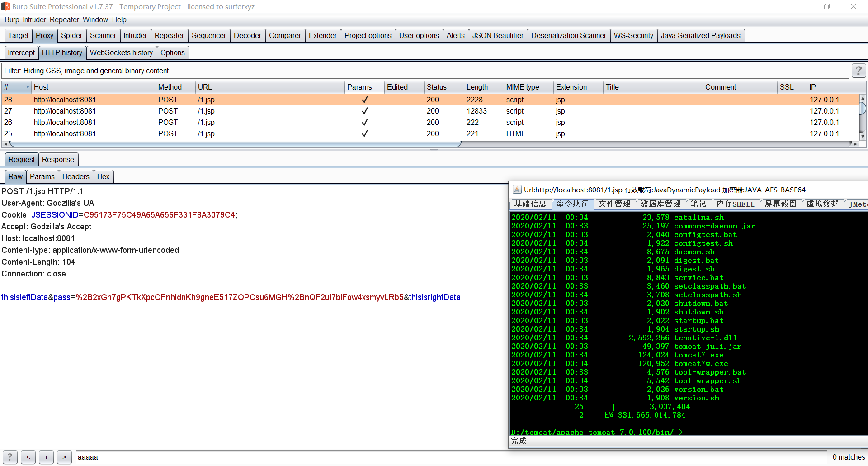Open the WebSockets history tab

pyautogui.click(x=121, y=52)
